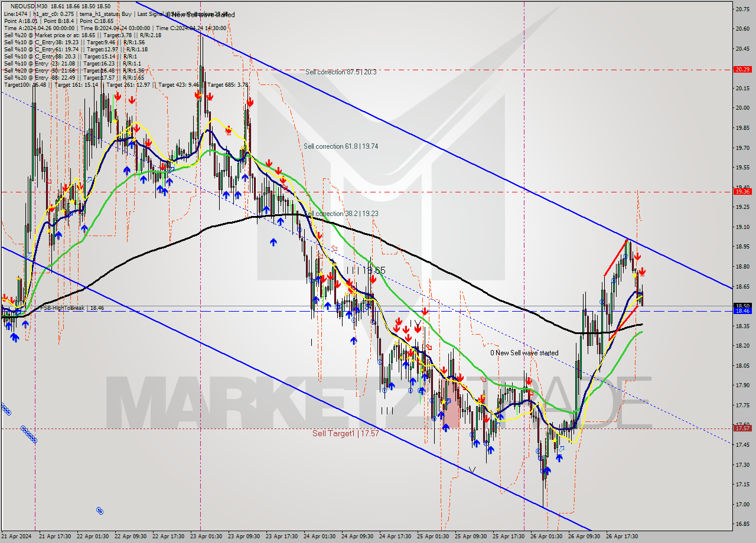Click the 20.60 price axis value
This screenshot has width=756, height=543.
[x=742, y=28]
